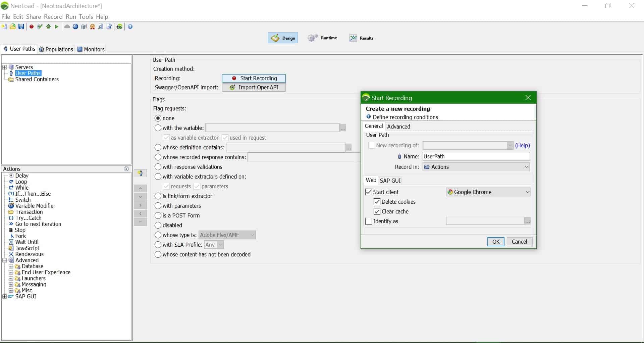
Task: Click the Check User Path checkmark icon
Action: tap(40, 27)
